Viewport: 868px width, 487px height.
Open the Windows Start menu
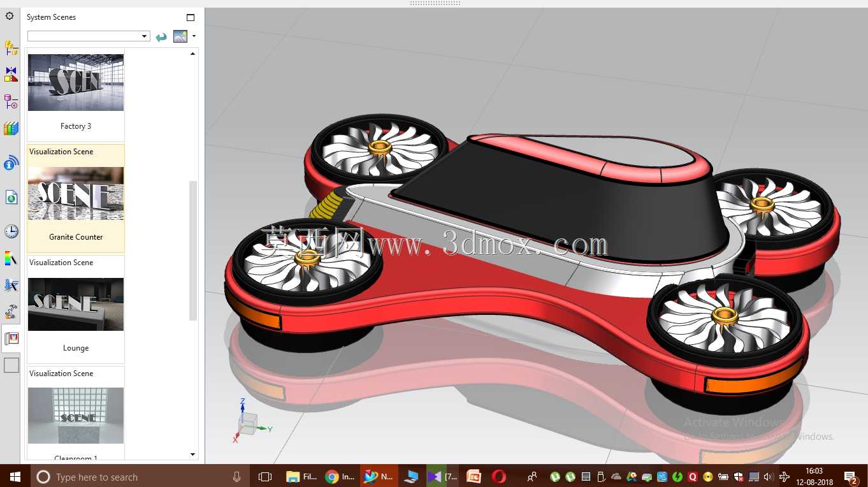15,476
